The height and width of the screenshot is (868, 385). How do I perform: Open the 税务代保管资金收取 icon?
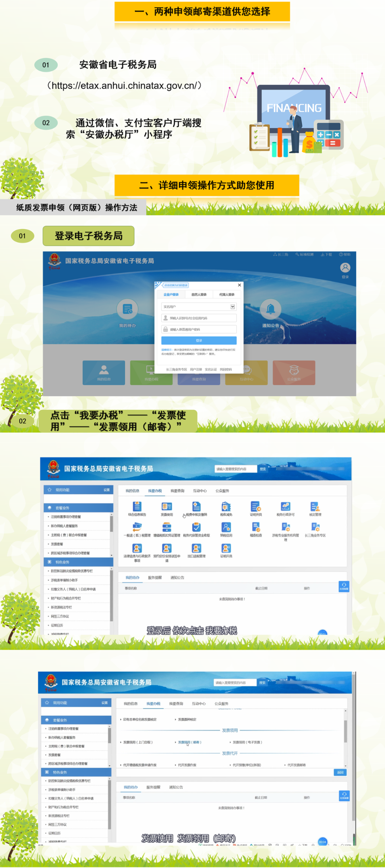196,527
